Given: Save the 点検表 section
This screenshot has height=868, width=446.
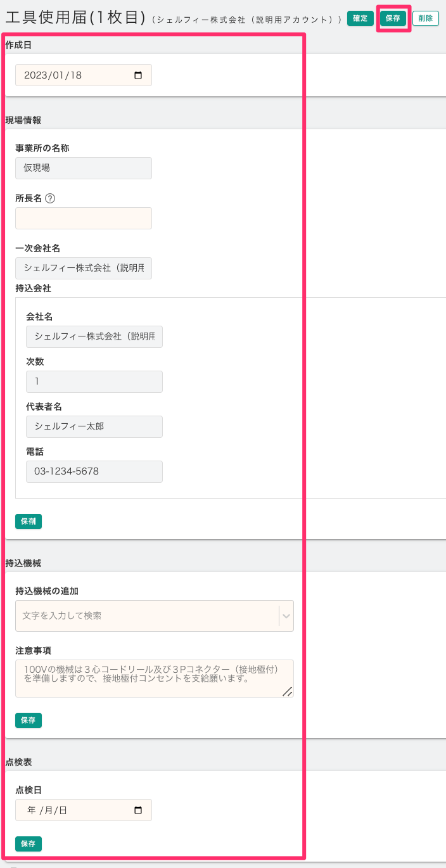Looking at the screenshot, I should click(29, 844).
